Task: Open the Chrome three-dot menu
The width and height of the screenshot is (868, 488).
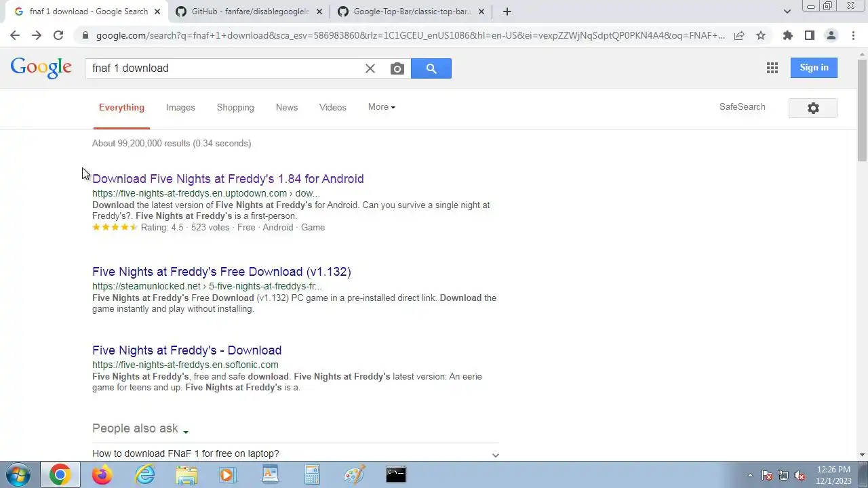Action: pos(852,35)
